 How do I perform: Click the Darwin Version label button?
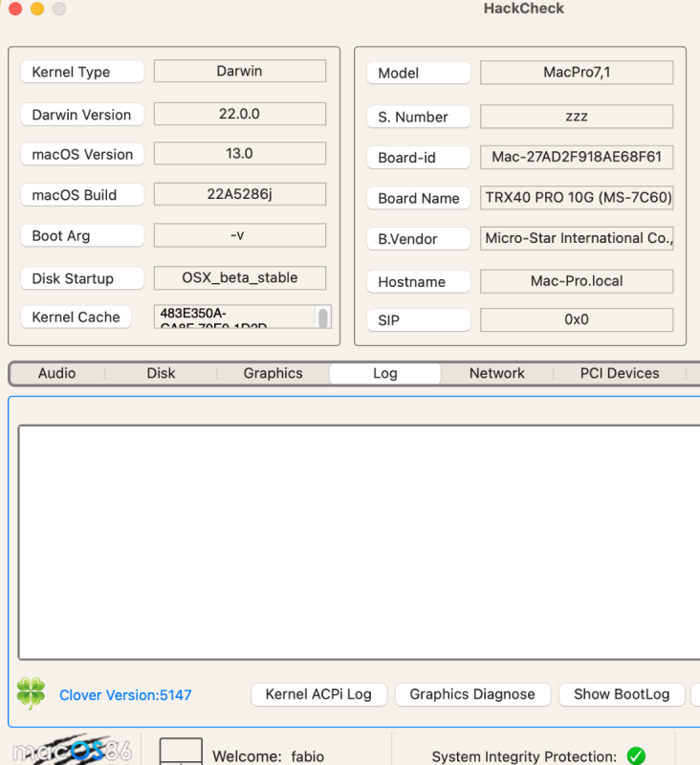coord(82,115)
